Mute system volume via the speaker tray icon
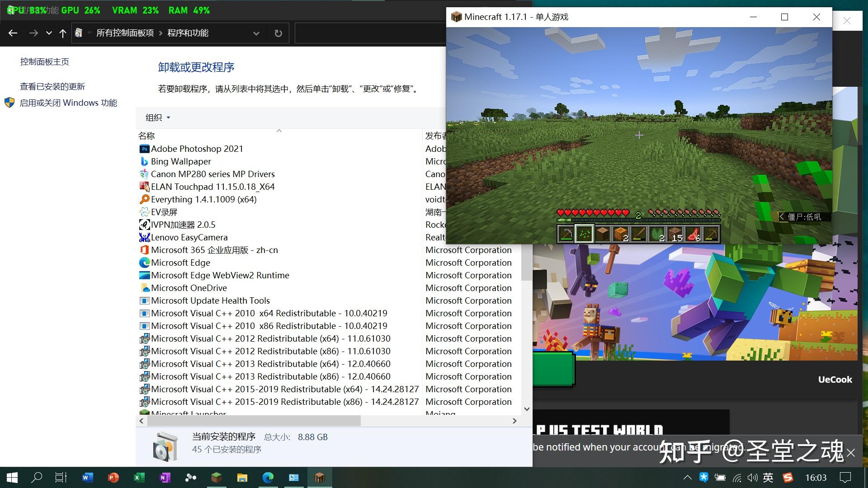This screenshot has height=488, width=868. pos(752,478)
